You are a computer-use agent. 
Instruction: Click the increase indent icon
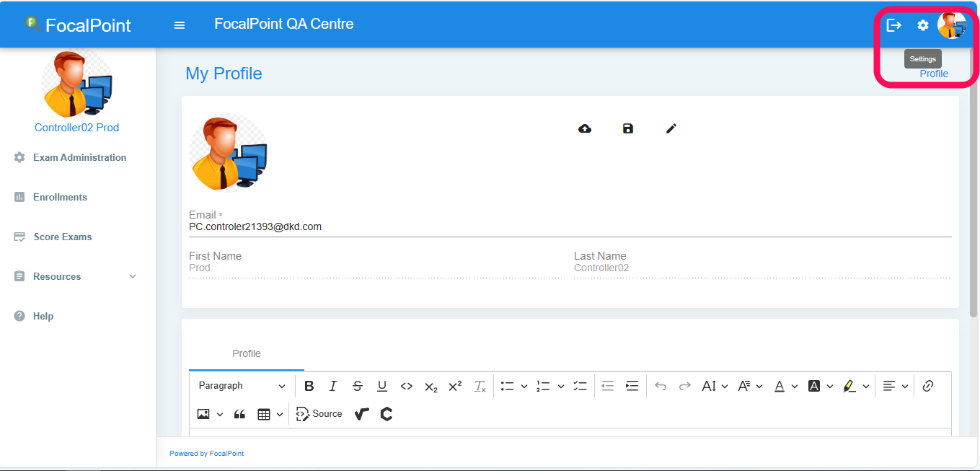click(632, 386)
